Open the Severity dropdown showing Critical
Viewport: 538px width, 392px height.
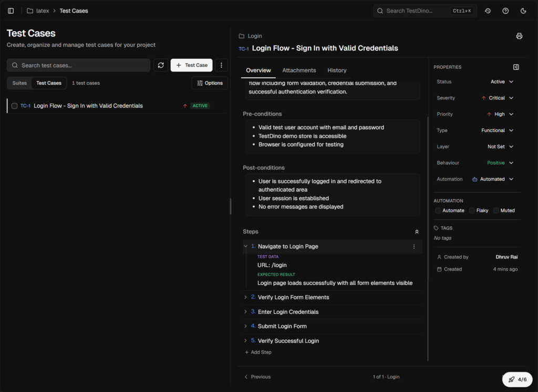coord(496,98)
